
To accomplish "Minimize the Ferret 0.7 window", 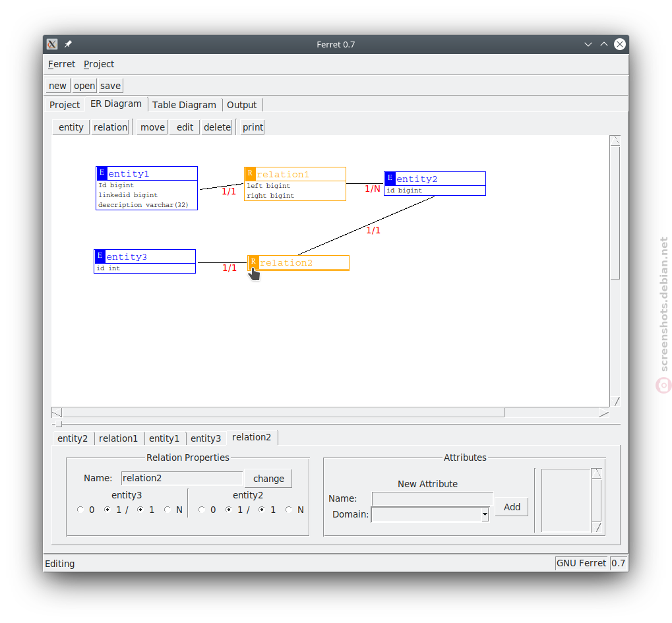I will (x=588, y=44).
